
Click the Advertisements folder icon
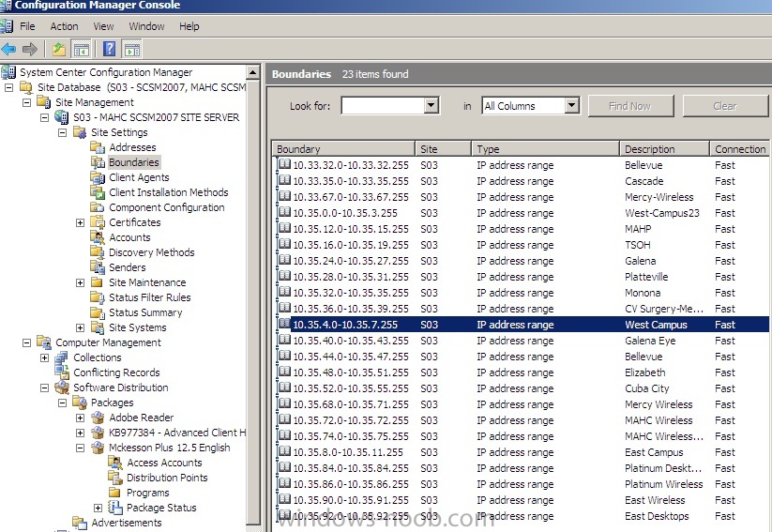click(x=80, y=523)
